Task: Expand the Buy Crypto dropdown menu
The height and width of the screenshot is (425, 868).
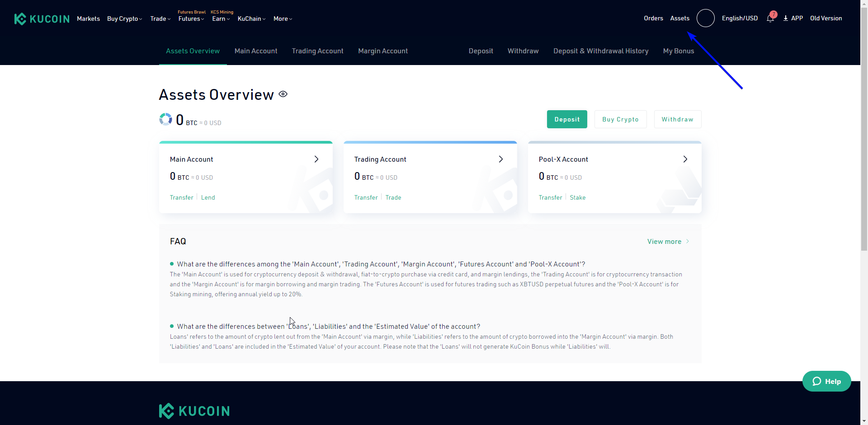Action: pyautogui.click(x=124, y=19)
